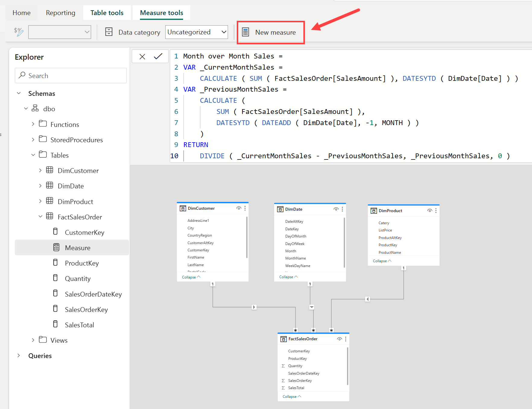532x409 pixels.
Task: Toggle visibility of the DimCustomer table
Action: [239, 208]
